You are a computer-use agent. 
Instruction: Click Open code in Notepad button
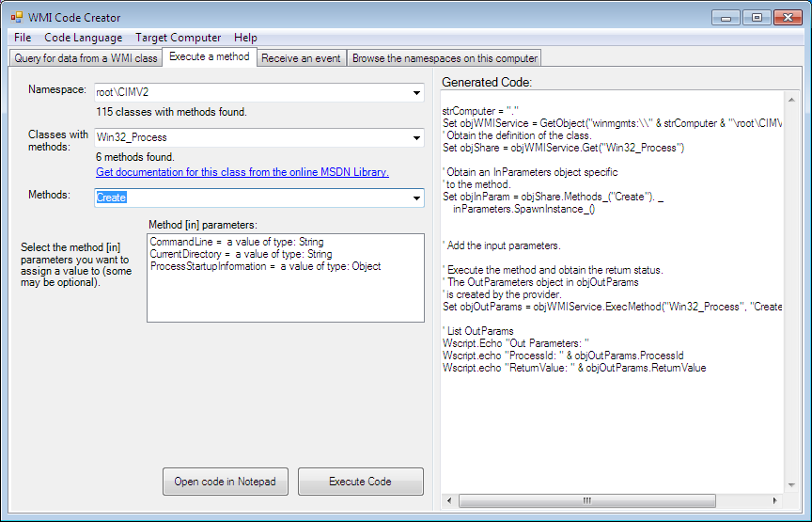[x=226, y=482]
